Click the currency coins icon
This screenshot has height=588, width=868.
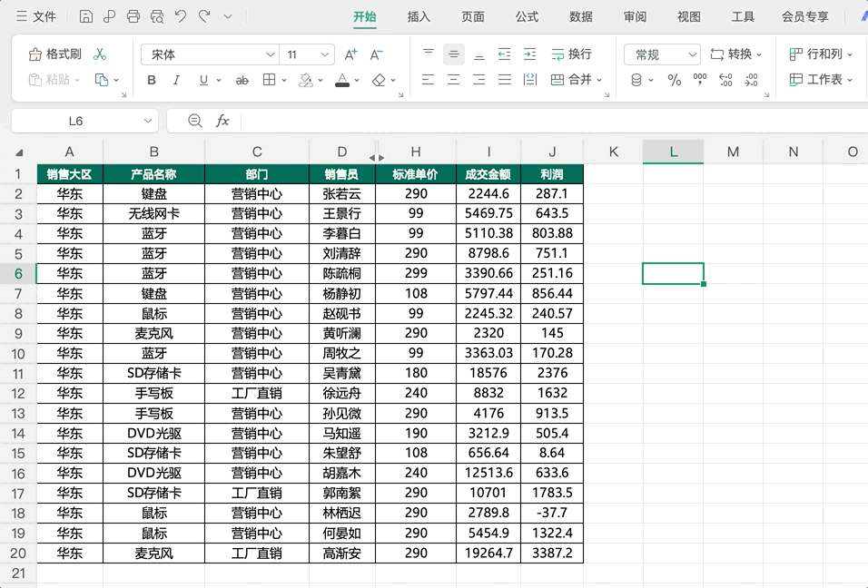click(636, 80)
